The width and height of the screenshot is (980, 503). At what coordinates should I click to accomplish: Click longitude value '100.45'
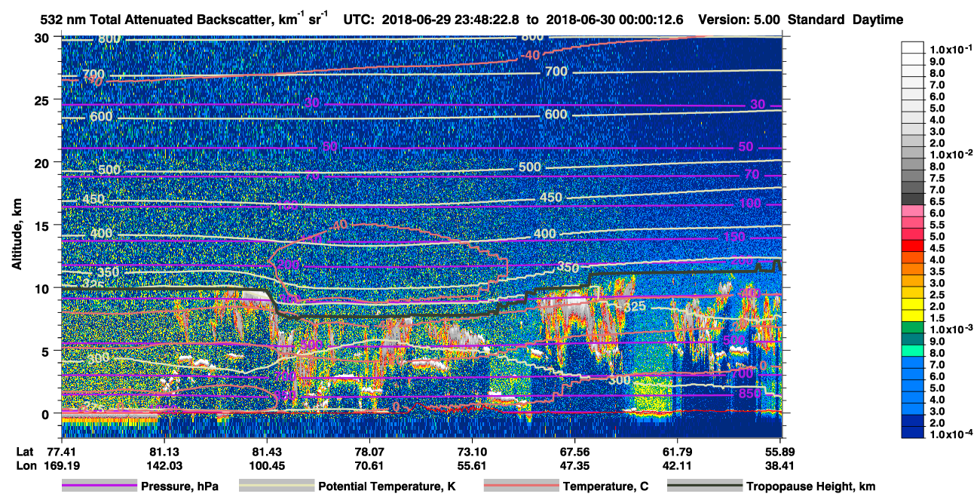tap(267, 465)
